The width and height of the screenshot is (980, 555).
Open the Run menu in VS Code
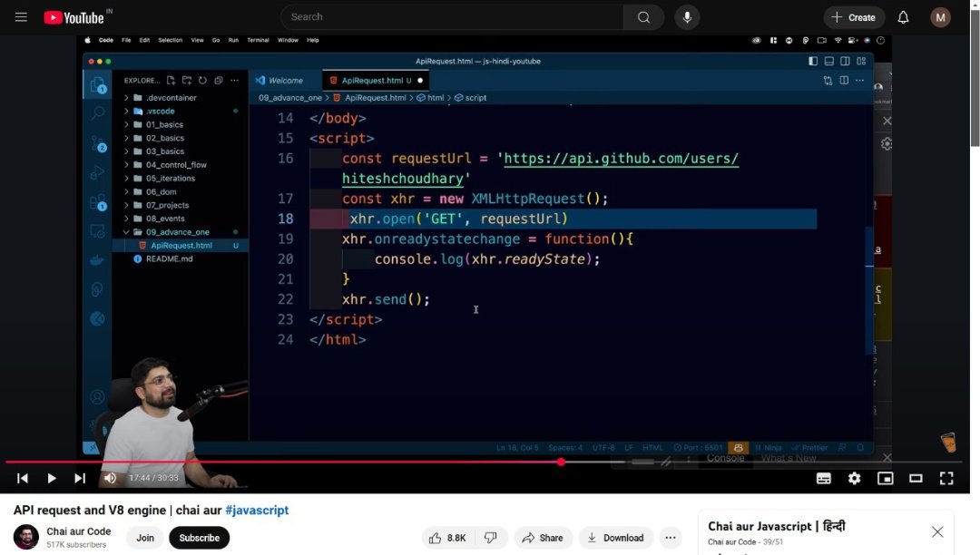pos(233,40)
